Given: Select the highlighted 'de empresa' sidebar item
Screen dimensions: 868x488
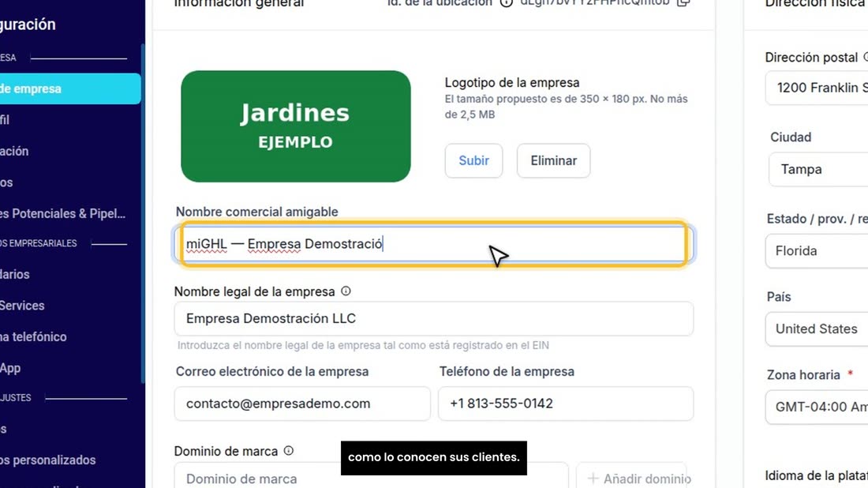Looking at the screenshot, I should point(70,88).
